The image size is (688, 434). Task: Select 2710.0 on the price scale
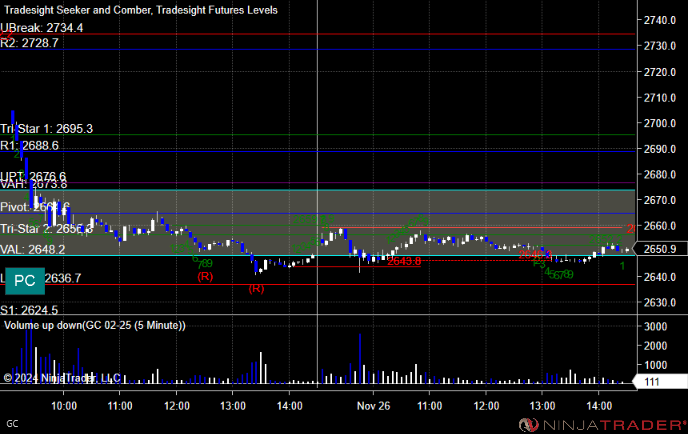(x=659, y=97)
